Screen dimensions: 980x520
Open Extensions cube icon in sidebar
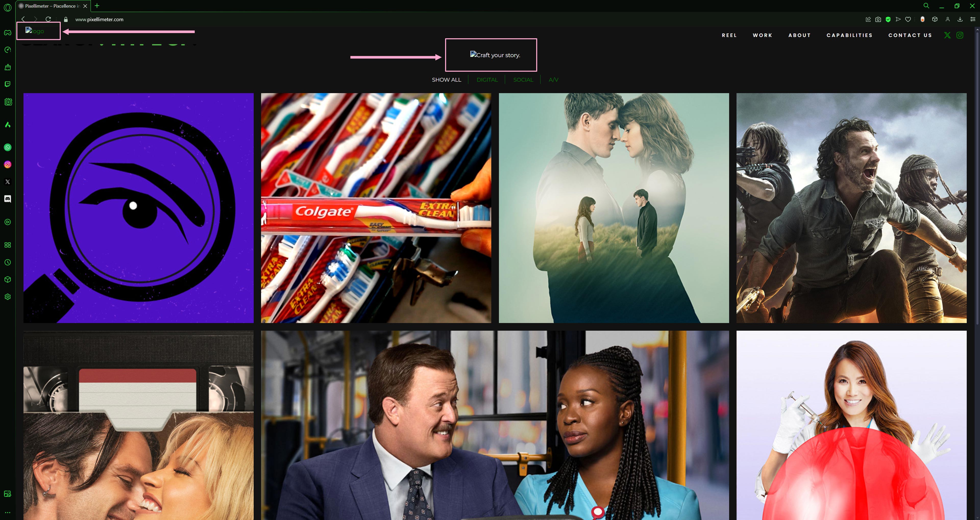[x=8, y=280]
